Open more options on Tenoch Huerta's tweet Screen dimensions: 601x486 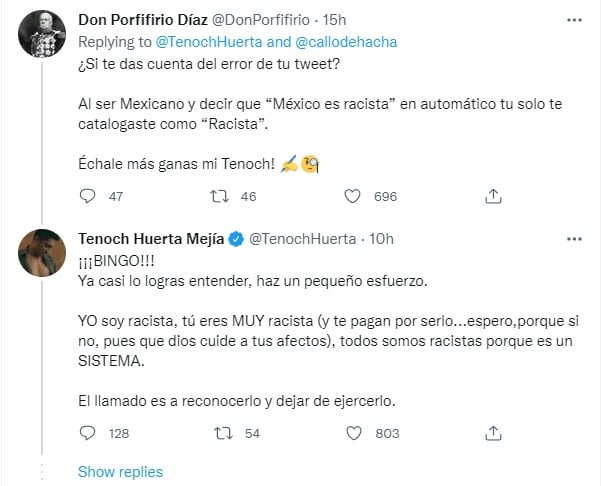coord(573,240)
